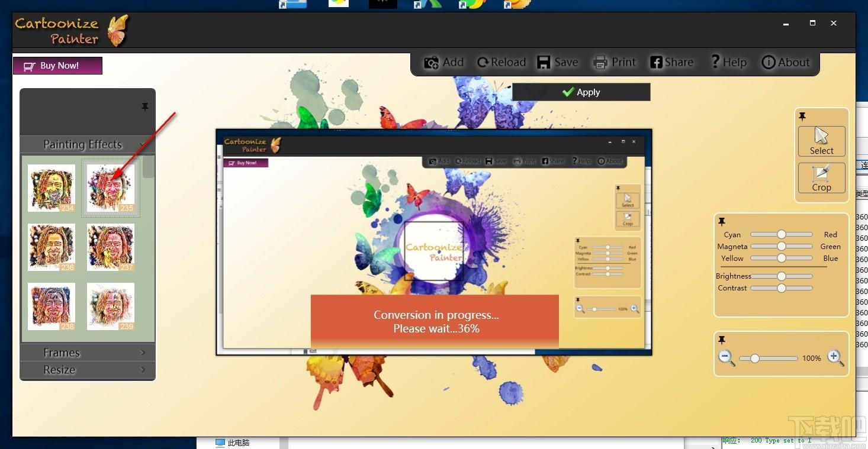The width and height of the screenshot is (868, 449).
Task: Click the Brightness slider handle
Action: (782, 276)
